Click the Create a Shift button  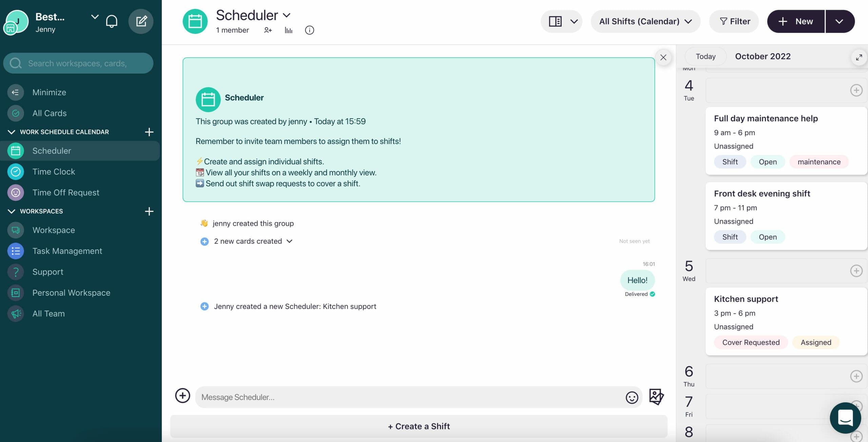(x=418, y=426)
